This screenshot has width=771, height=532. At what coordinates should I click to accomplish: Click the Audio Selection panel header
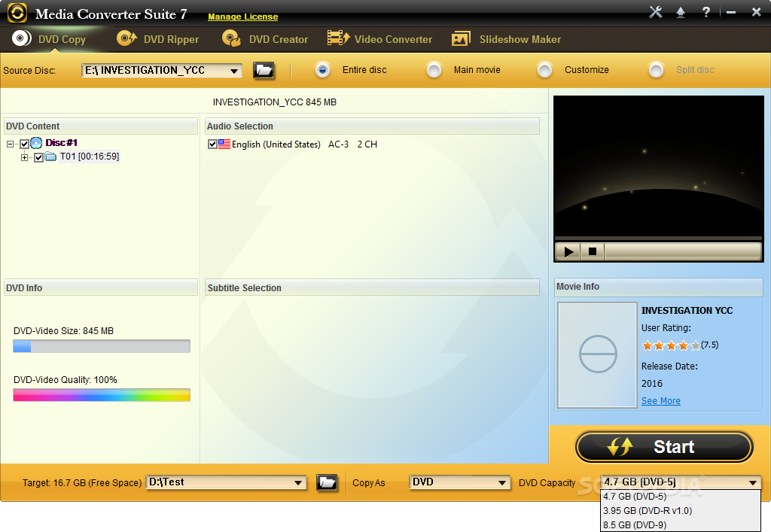click(372, 126)
